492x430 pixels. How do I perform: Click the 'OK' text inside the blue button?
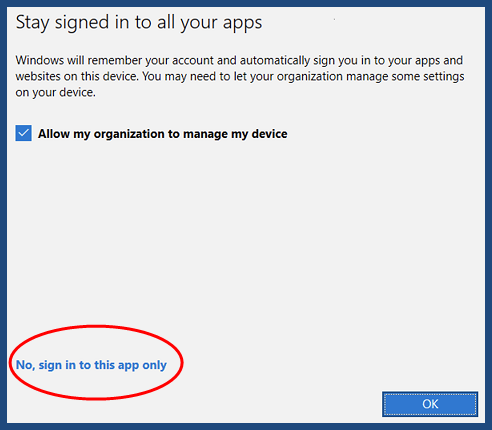[430, 404]
